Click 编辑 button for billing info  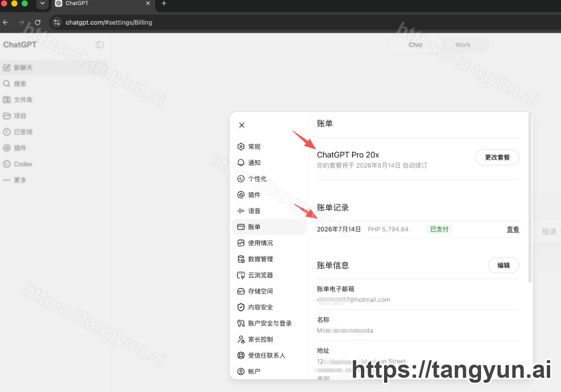(503, 266)
